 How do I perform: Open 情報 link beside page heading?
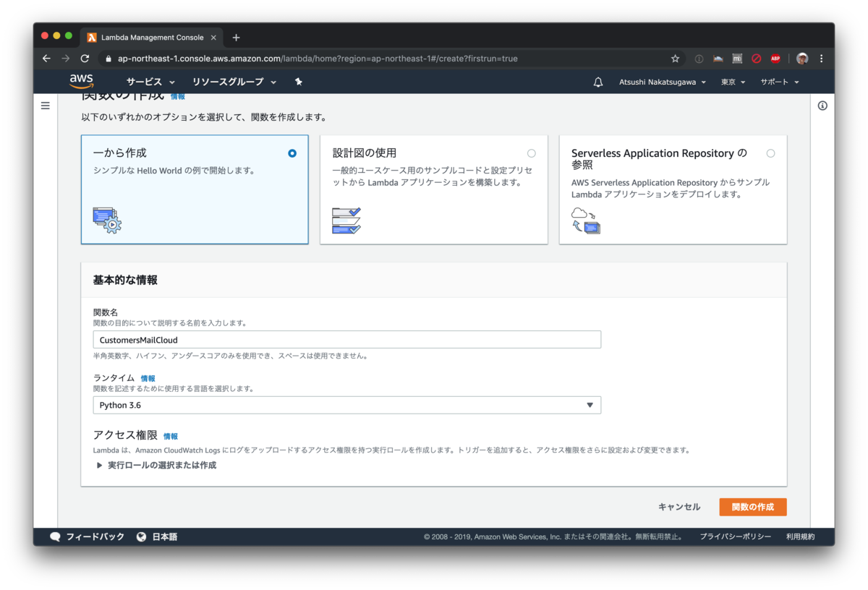[x=178, y=96]
